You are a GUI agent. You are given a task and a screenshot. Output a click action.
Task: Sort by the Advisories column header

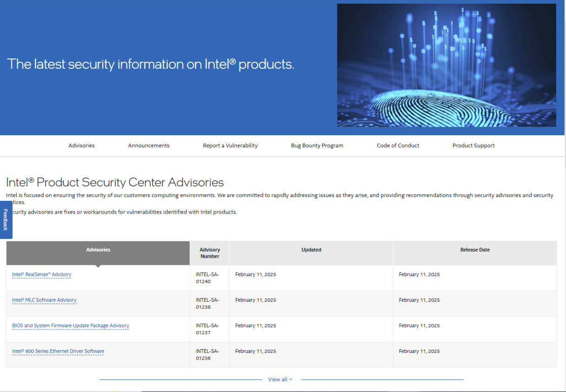98,250
